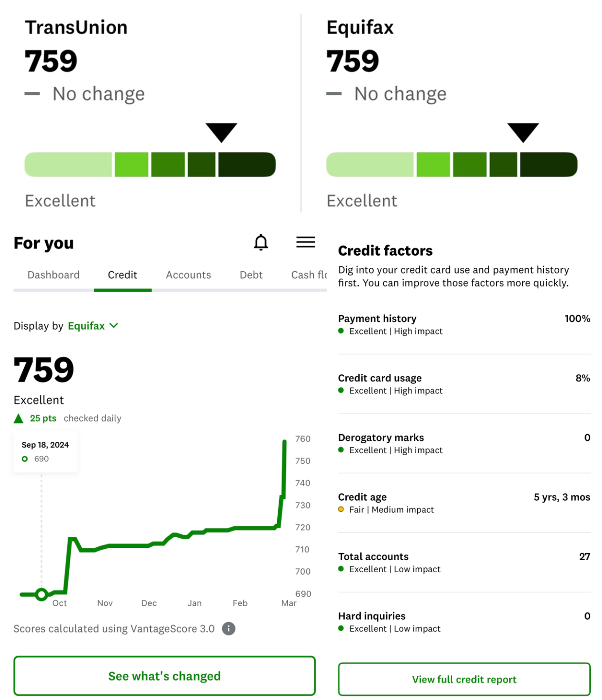Click the Equifax score pointer triangle

523,133
